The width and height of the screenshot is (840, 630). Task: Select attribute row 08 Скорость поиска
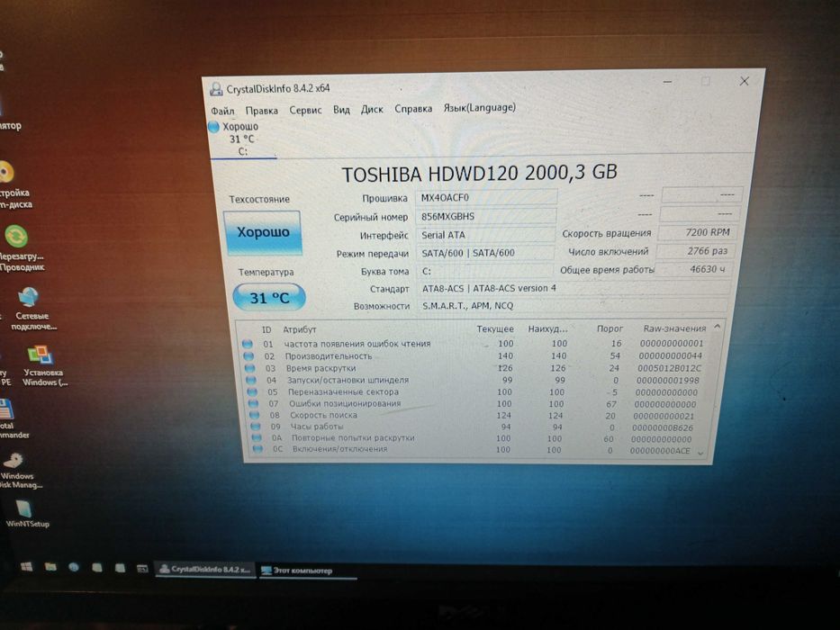click(474, 415)
